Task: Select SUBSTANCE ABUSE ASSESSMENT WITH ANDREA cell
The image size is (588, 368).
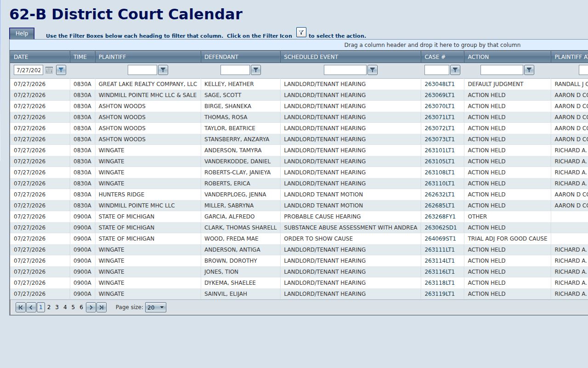Action: point(351,228)
